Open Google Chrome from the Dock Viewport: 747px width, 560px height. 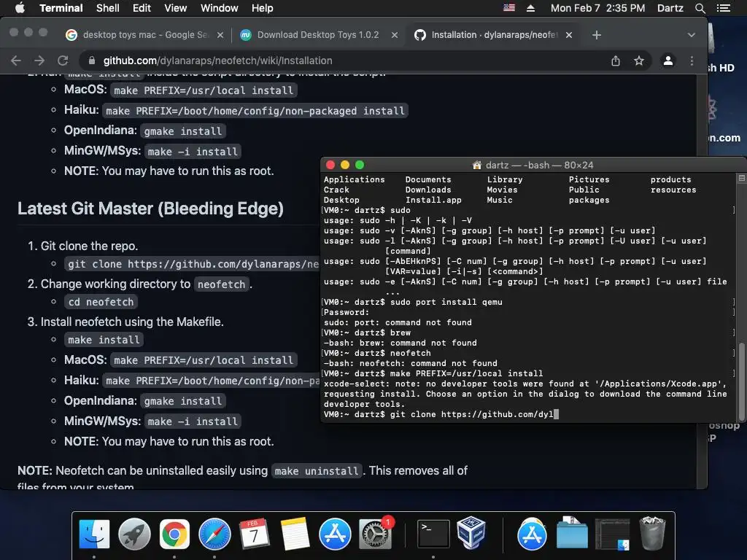174,534
